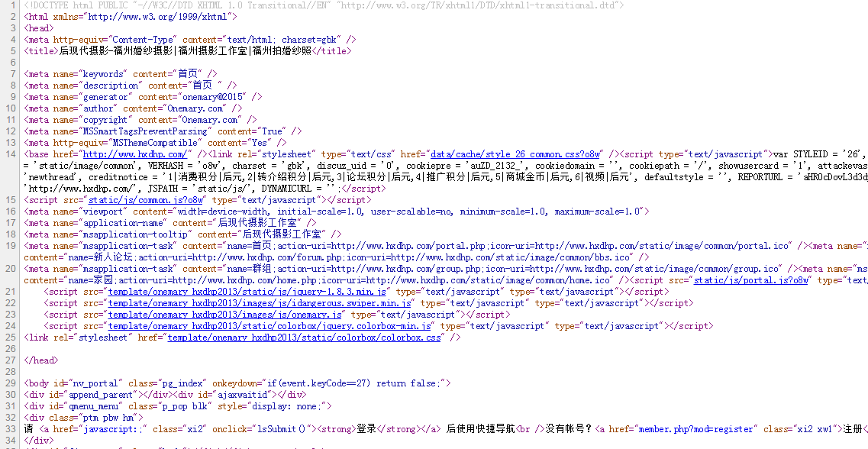Click the Onemary.com author content value
This screenshot has height=449, width=868.
click(196, 108)
